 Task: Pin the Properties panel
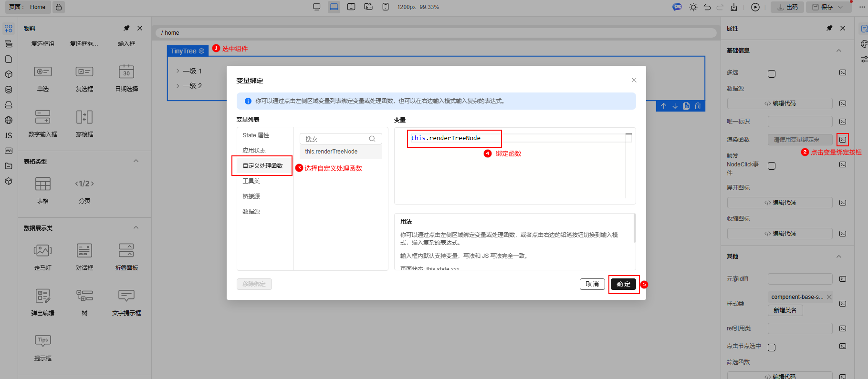click(x=829, y=28)
